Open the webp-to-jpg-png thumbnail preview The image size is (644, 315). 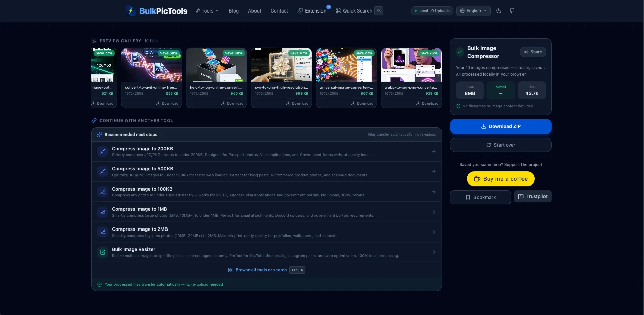412,65
